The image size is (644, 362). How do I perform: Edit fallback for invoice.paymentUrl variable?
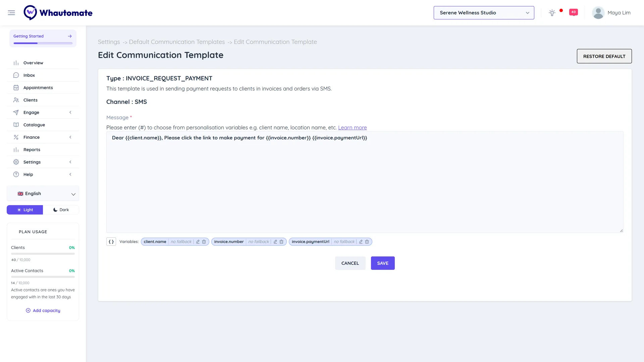[361, 242]
